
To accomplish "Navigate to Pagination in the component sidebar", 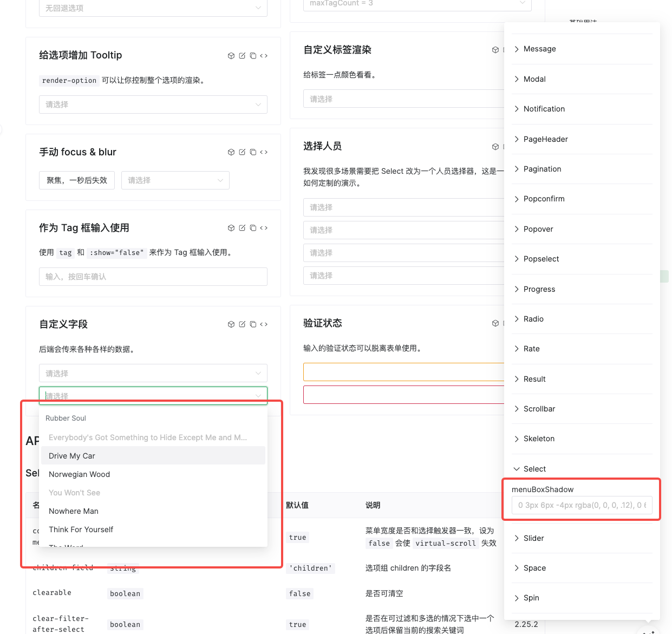I will point(543,169).
